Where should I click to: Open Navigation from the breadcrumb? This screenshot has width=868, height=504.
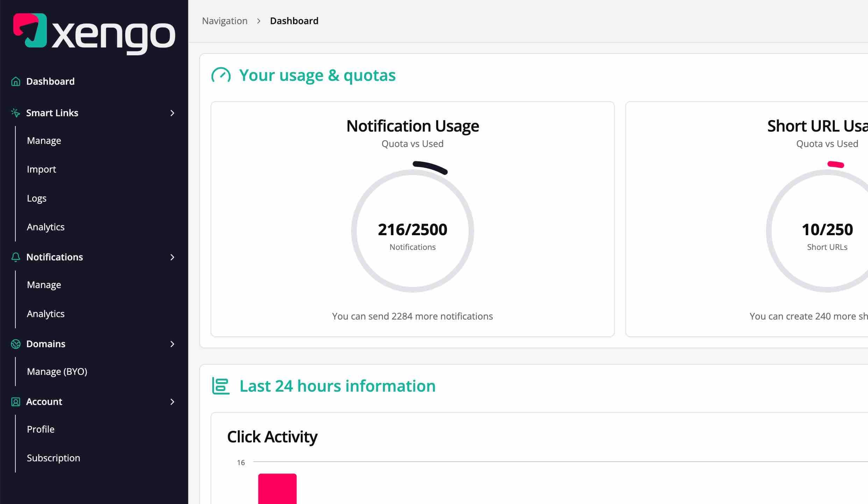[225, 21]
